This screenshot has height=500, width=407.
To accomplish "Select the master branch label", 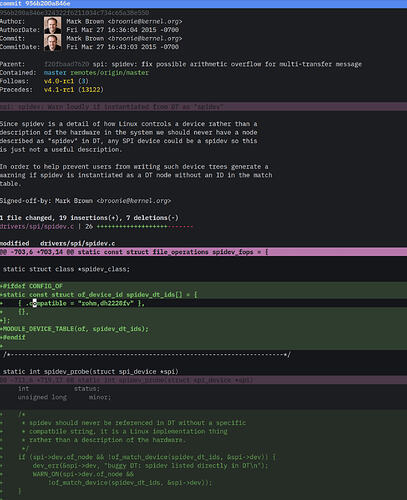I will click(x=55, y=73).
